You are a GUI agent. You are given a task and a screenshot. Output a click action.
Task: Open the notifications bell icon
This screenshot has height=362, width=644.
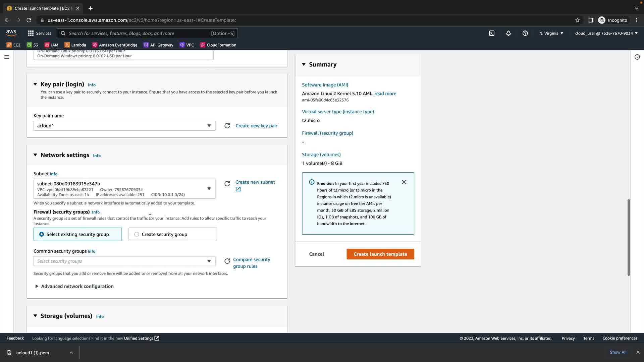click(508, 33)
